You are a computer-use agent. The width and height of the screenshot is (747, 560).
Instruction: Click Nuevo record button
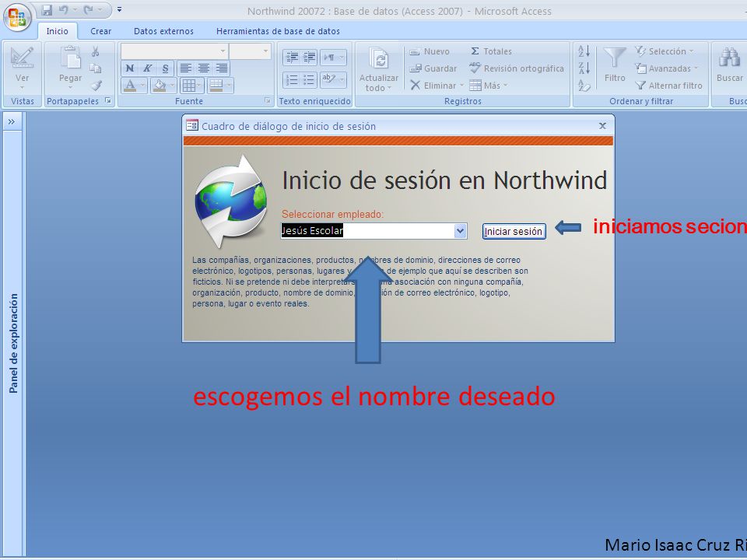point(430,51)
